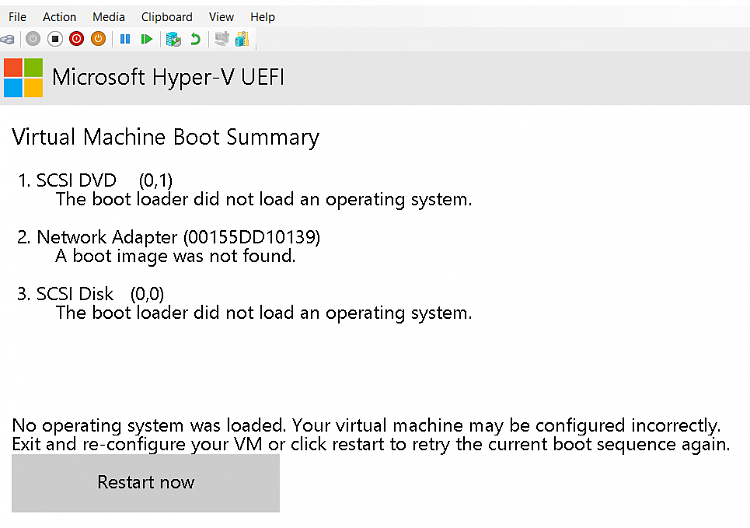Viewport: 750px width, 528px height.
Task: Click the green Reset play icon
Action: pos(147,39)
